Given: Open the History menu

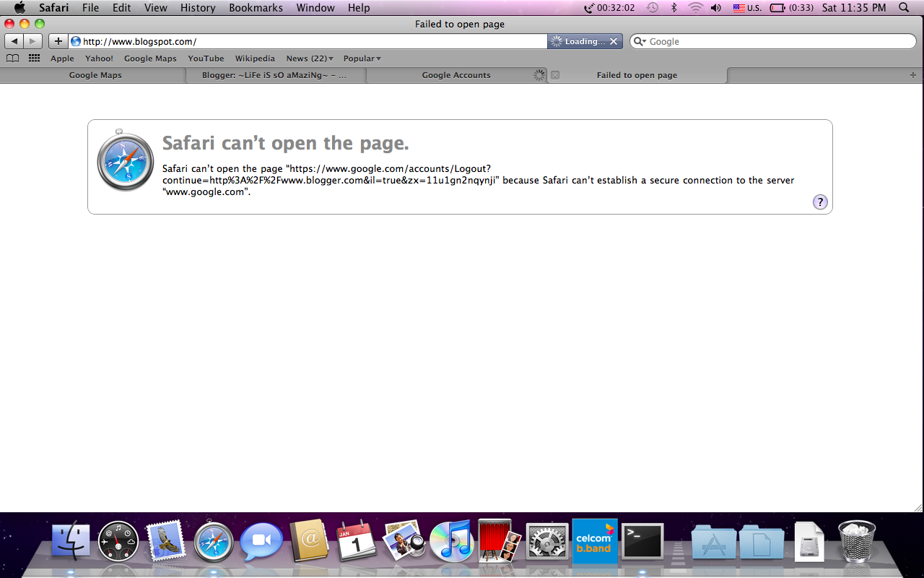Looking at the screenshot, I should click(x=198, y=8).
